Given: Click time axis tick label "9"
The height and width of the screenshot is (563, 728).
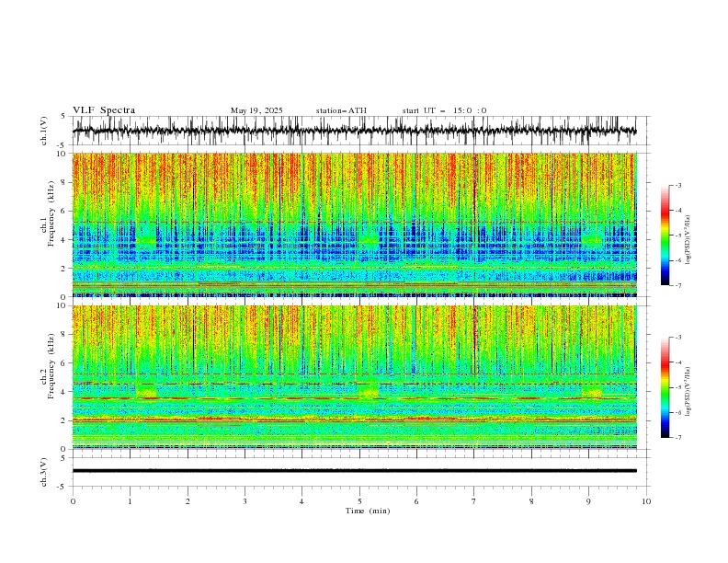Looking at the screenshot, I should pyautogui.click(x=588, y=501).
